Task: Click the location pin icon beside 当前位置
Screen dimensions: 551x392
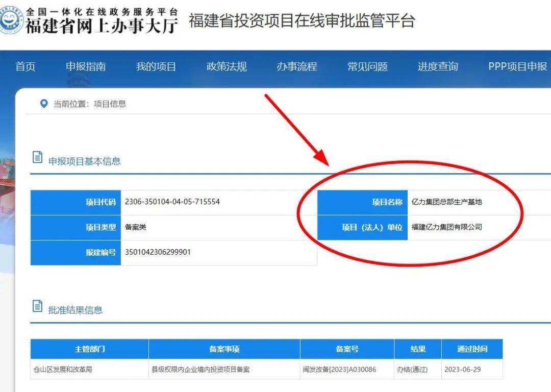Action: [44, 104]
